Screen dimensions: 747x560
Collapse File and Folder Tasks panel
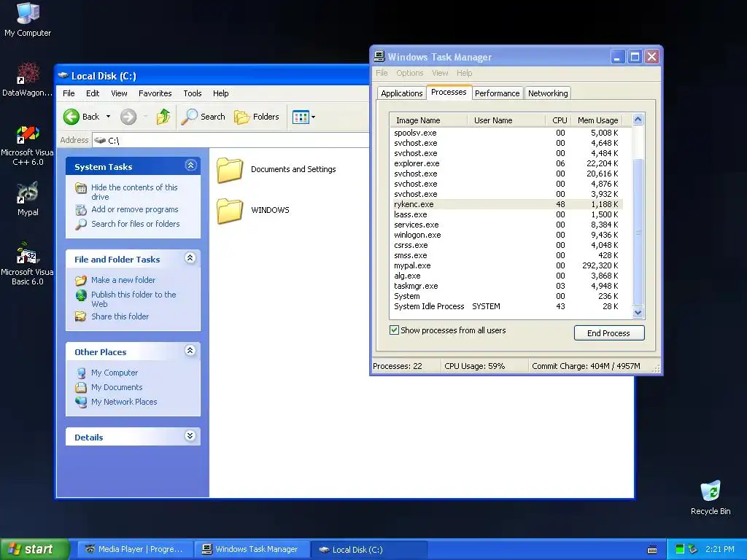tap(190, 259)
